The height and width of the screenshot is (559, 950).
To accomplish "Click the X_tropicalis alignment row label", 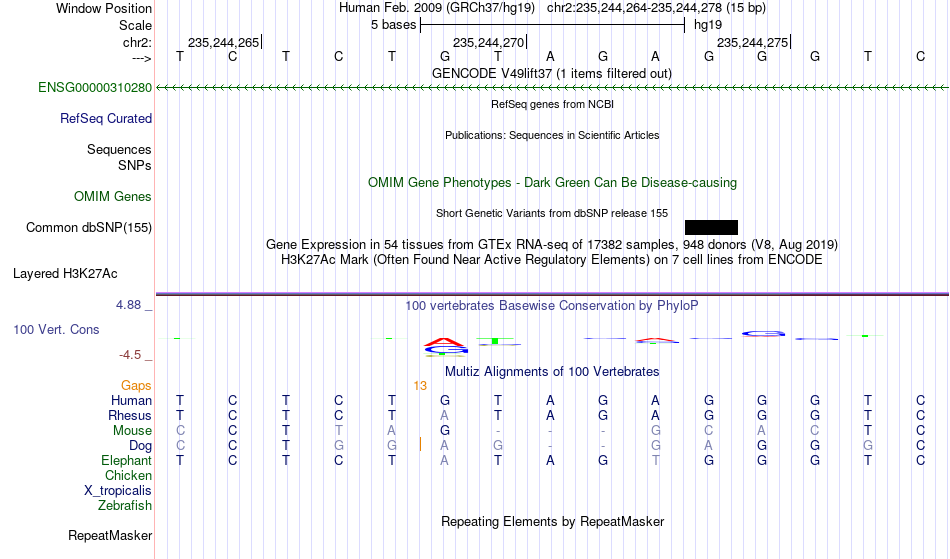I will [118, 491].
